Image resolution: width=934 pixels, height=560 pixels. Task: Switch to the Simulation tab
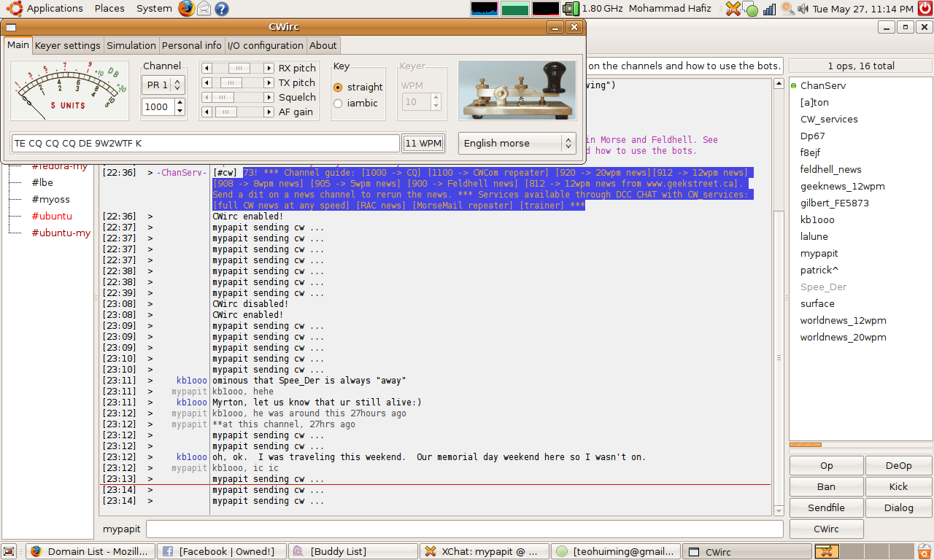131,45
